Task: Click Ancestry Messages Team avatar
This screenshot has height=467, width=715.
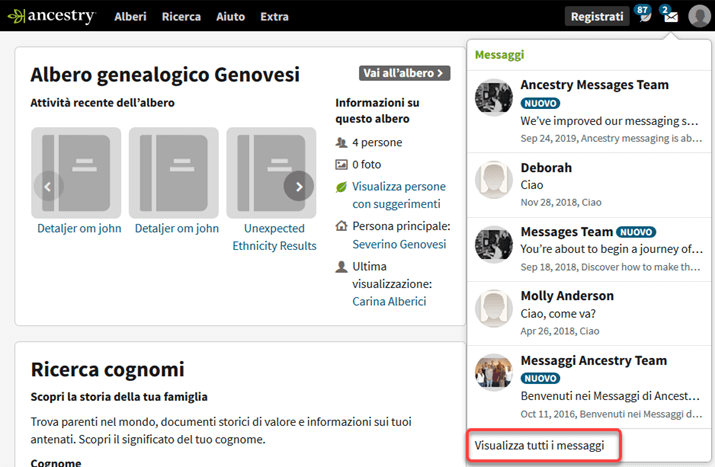Action: (x=494, y=98)
